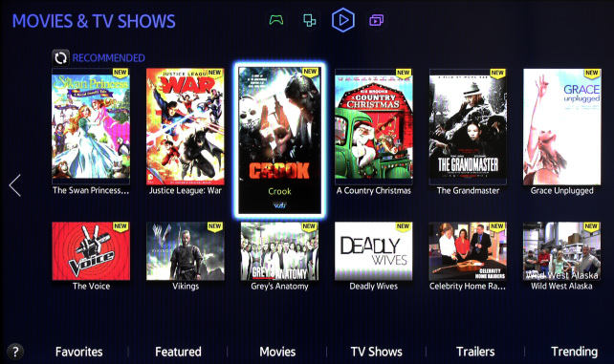This screenshot has height=364, width=614.
Task: Click the NEW badge on Justice League: War
Action: pyautogui.click(x=214, y=73)
